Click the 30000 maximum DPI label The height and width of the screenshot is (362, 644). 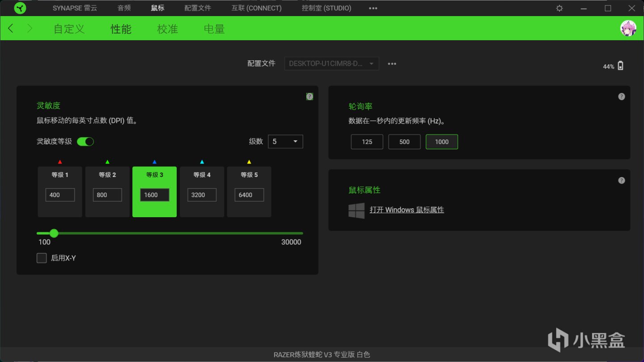(x=291, y=242)
